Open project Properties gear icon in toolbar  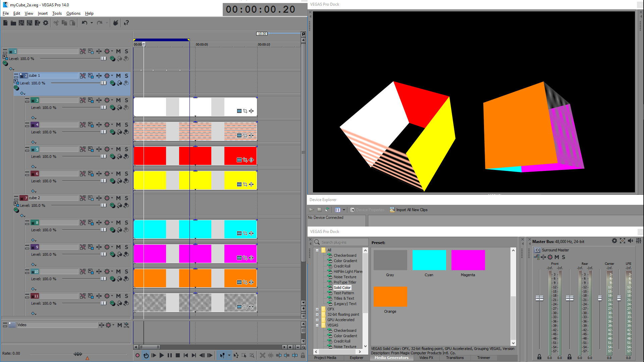coord(46,23)
